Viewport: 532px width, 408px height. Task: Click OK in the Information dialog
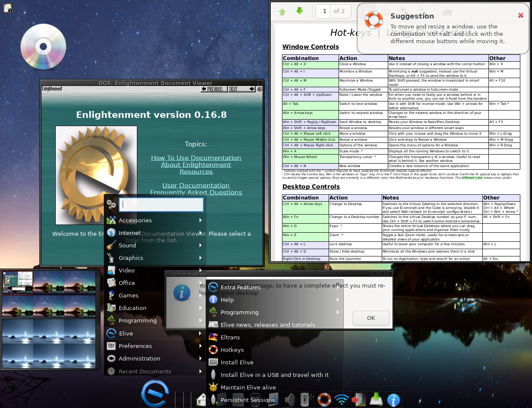pos(371,318)
